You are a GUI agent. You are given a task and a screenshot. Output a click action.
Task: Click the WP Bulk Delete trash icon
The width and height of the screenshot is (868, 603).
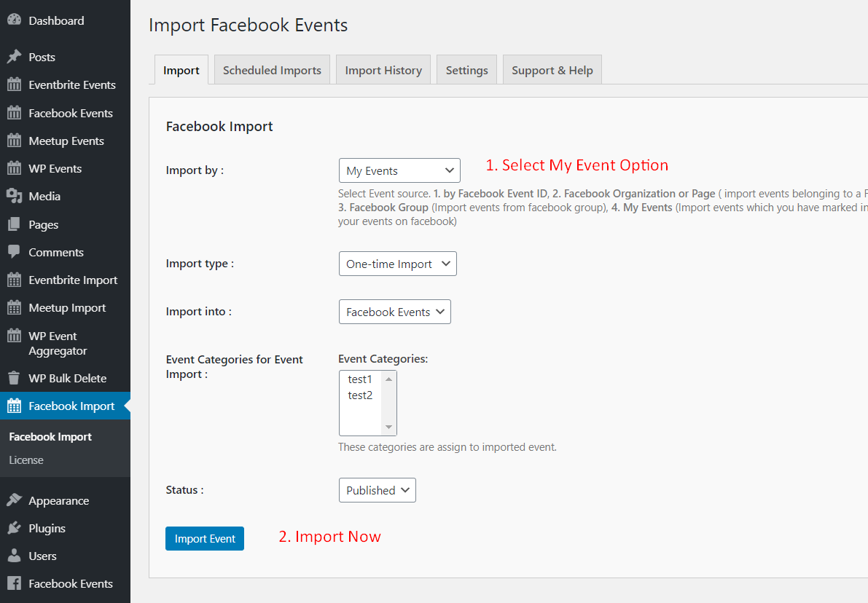tap(14, 378)
